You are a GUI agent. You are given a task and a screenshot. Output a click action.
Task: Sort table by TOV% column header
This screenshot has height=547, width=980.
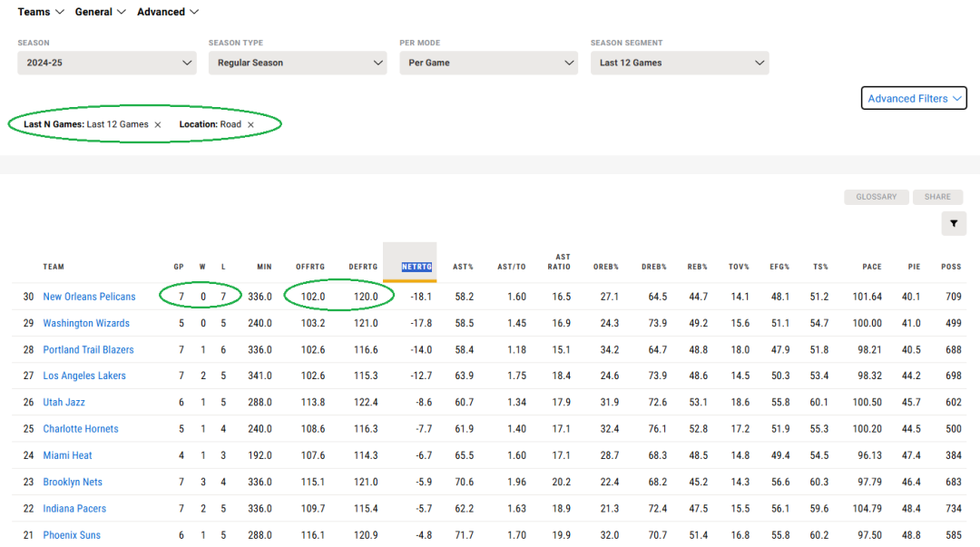coord(739,267)
